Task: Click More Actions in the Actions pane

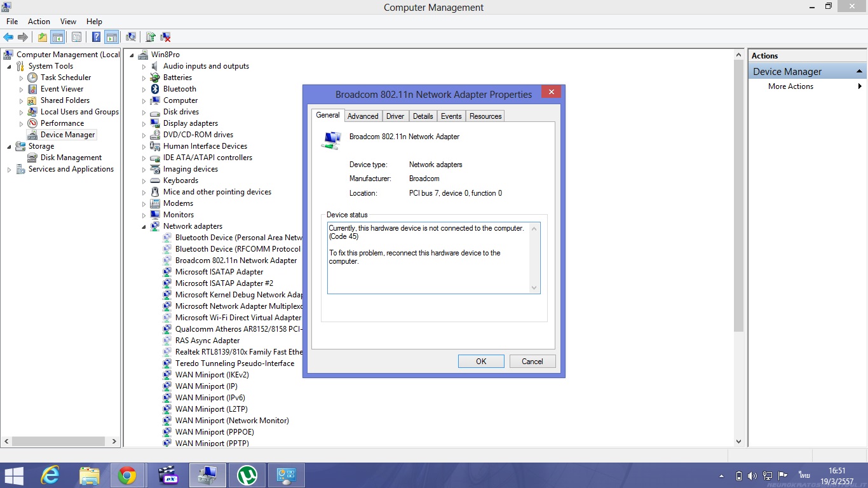Action: click(790, 86)
